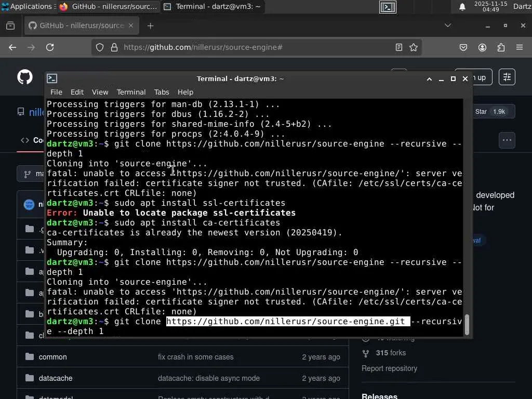Click the terminal title 'Terminal - dartz@vm3: ~'

click(x=240, y=79)
